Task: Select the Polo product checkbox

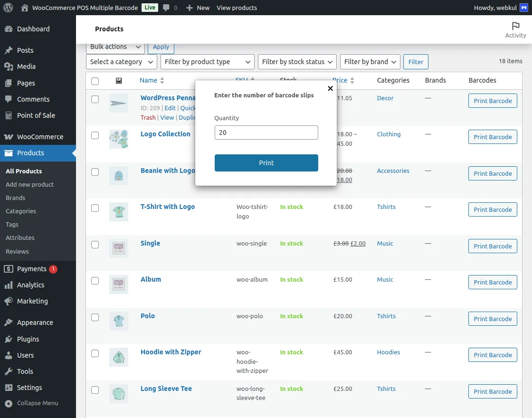Action: (x=95, y=317)
